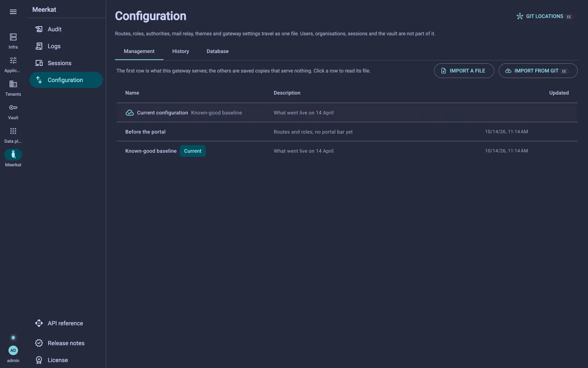The width and height of the screenshot is (588, 368).
Task: Open the License link
Action: [x=66, y=360]
